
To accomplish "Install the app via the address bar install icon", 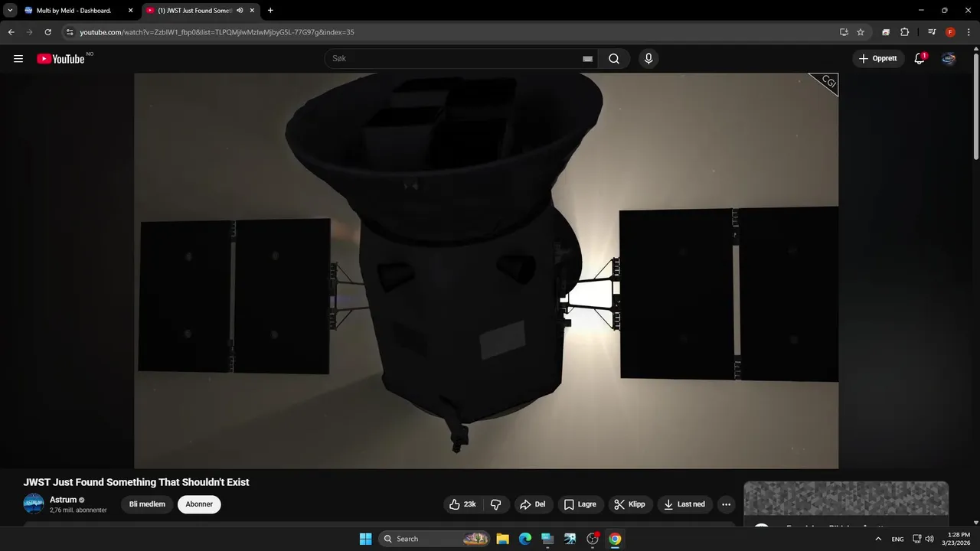I will coord(844,32).
